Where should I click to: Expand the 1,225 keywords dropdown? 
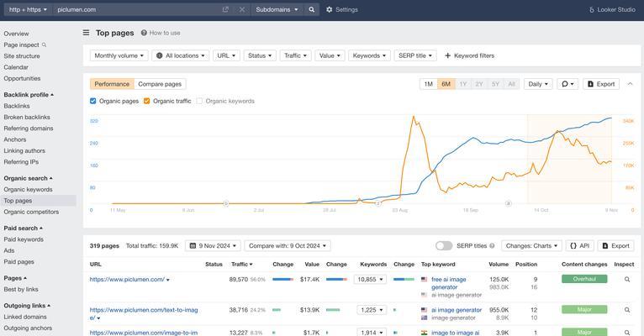tap(372, 310)
